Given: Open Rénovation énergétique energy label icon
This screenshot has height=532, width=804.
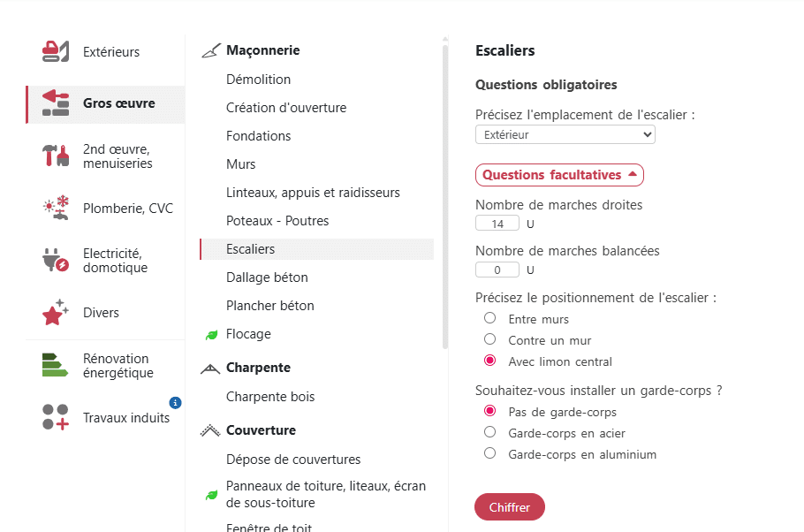Looking at the screenshot, I should 55,366.
